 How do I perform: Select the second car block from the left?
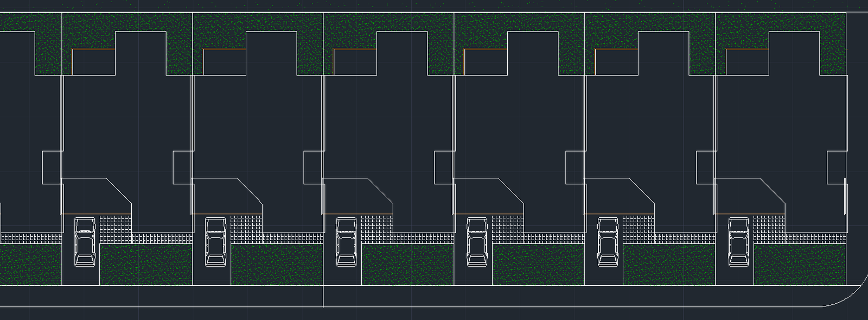(215, 242)
